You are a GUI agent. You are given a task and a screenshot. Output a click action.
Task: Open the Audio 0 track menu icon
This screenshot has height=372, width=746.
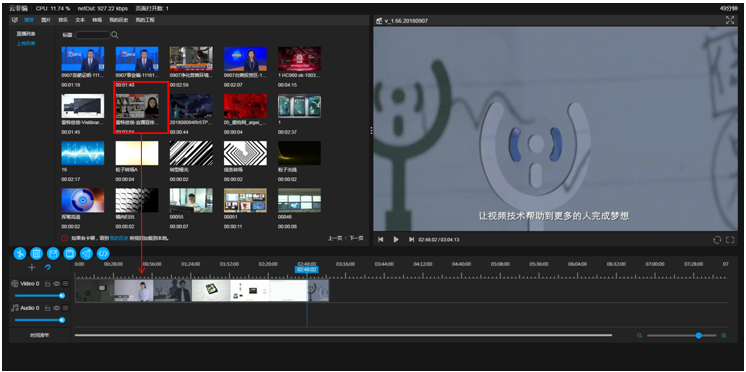[x=65, y=308]
